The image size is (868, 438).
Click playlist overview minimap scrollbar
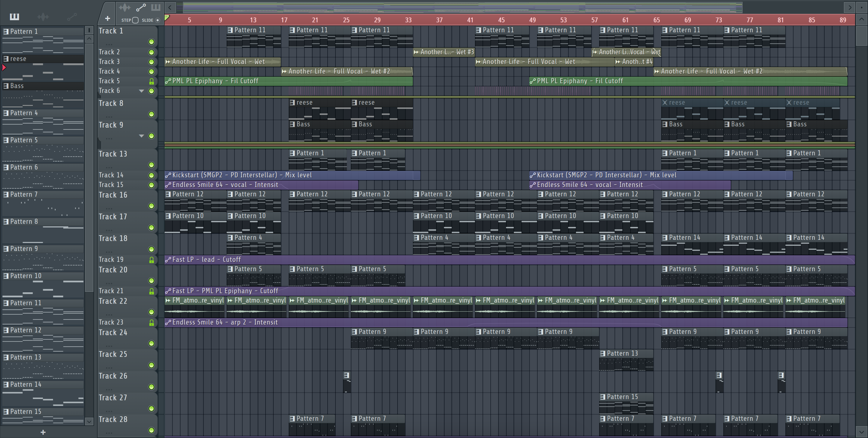coord(462,7)
